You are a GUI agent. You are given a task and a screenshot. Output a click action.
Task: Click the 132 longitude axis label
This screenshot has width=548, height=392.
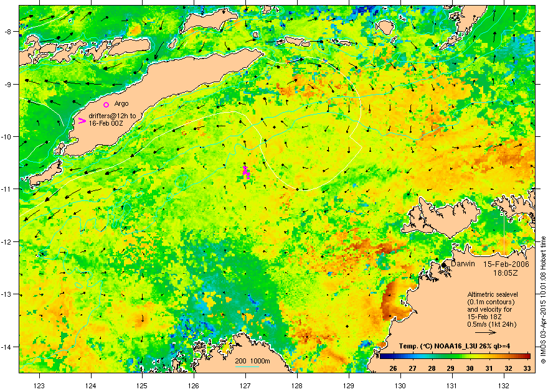(504, 386)
